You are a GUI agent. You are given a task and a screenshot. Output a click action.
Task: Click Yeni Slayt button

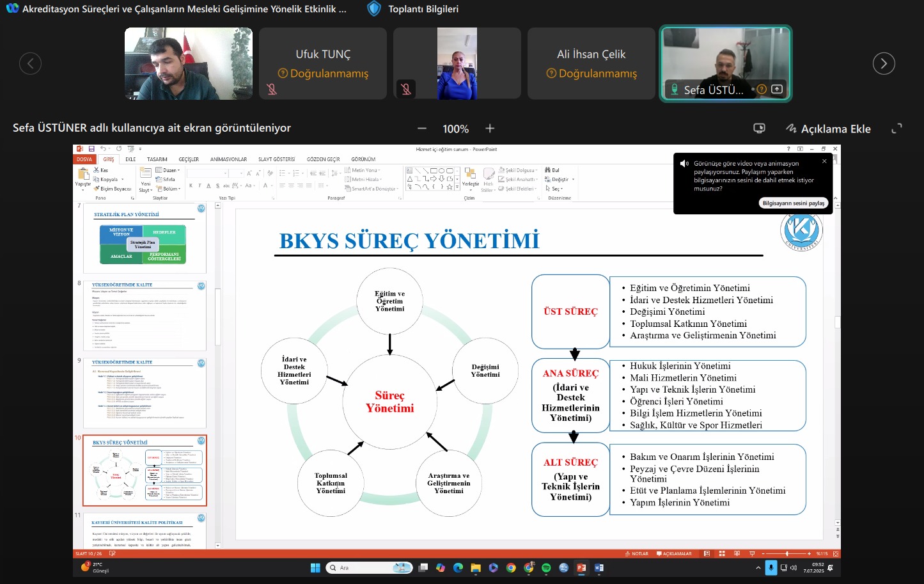pos(145,181)
